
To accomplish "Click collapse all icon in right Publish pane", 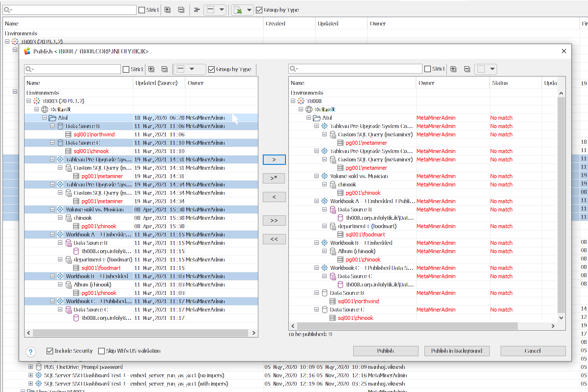I will point(467,69).
